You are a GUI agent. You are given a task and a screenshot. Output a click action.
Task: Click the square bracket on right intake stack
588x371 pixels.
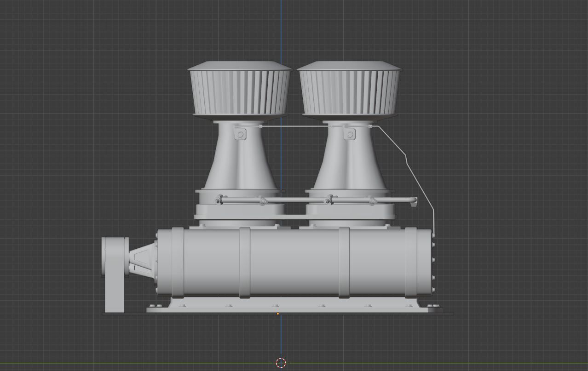350,134
